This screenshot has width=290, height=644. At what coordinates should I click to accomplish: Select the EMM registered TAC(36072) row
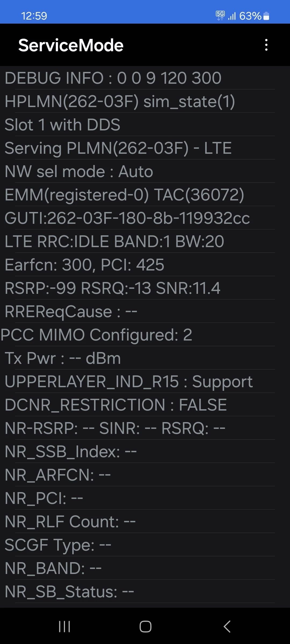[145, 195]
